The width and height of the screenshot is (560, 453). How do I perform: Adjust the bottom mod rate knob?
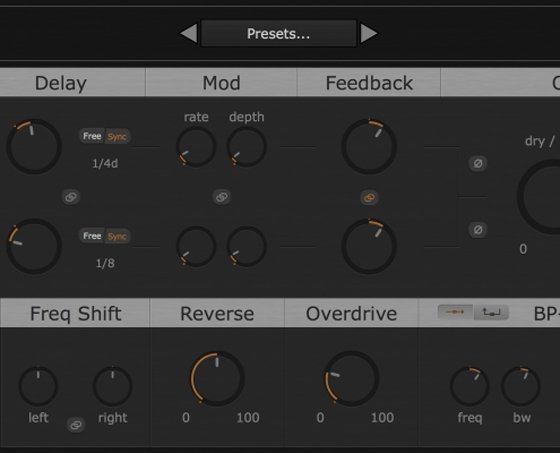196,247
